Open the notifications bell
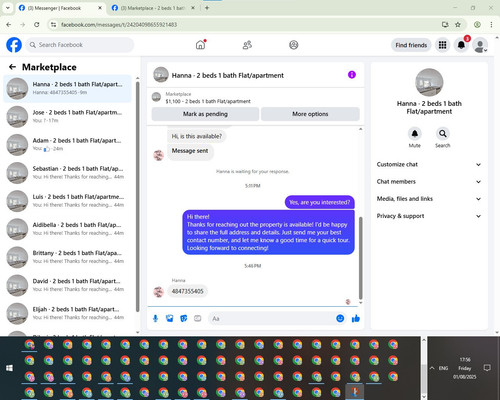 click(461, 45)
